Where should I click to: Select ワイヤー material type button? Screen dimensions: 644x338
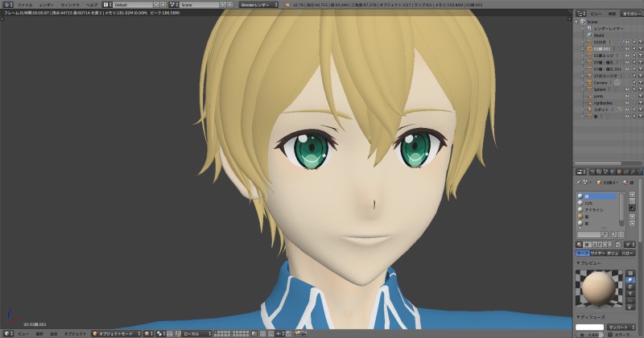pos(597,253)
